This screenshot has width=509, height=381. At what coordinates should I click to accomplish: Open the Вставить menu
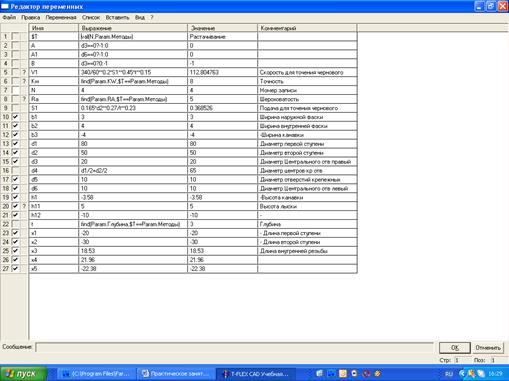(117, 17)
